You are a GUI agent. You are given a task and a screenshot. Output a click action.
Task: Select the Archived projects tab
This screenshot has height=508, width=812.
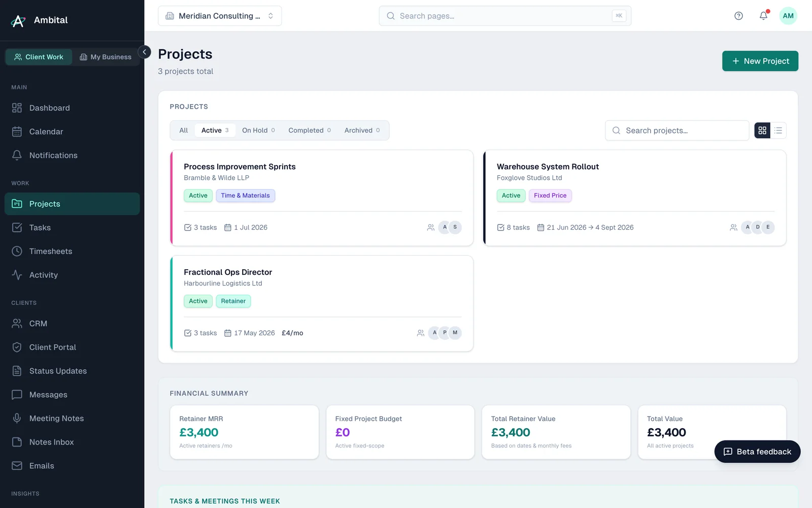[362, 131]
